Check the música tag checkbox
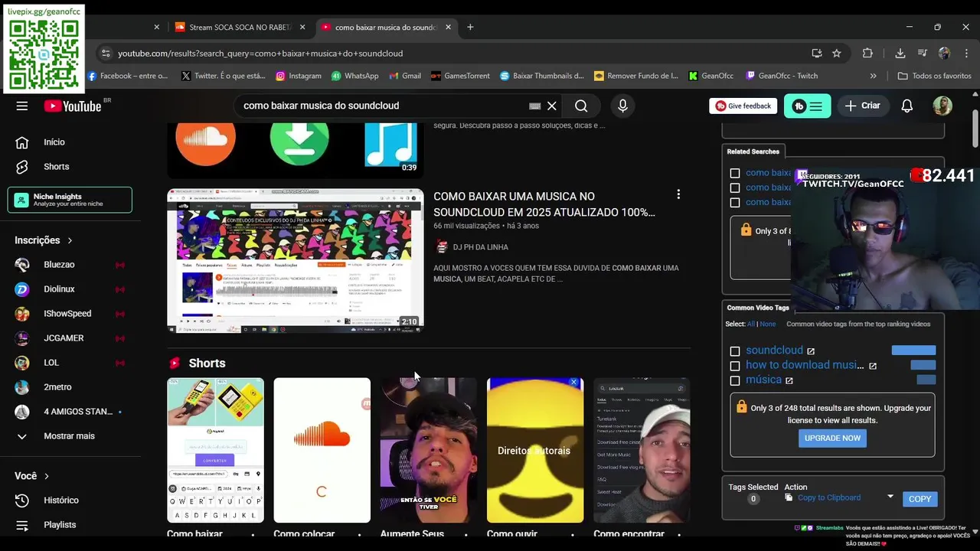The width and height of the screenshot is (980, 551). point(735,380)
